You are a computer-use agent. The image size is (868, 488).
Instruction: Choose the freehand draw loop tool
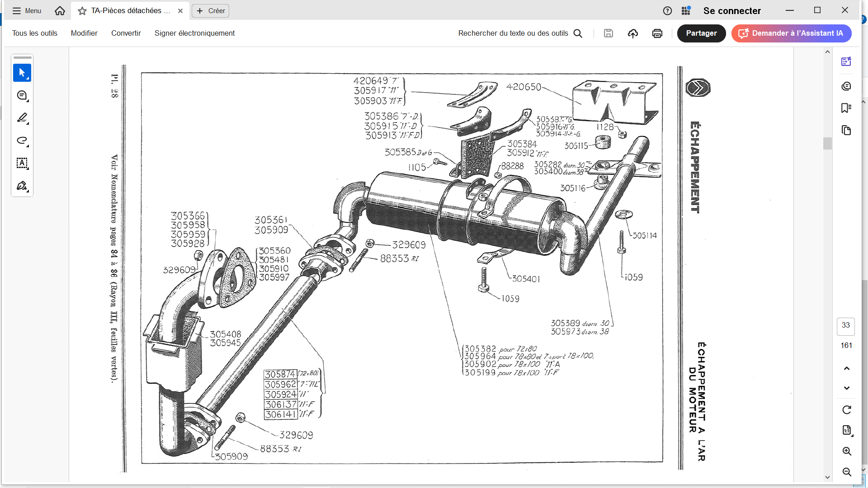[22, 141]
